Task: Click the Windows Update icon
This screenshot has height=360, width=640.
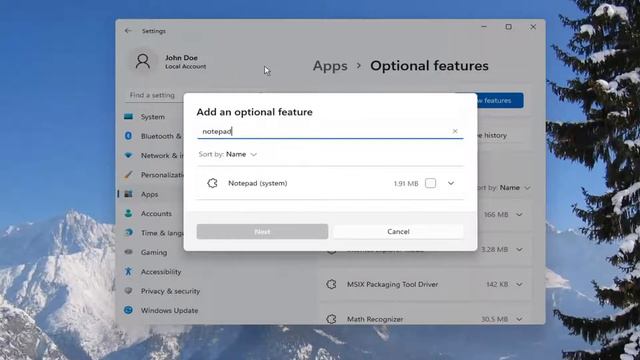Action: click(129, 310)
